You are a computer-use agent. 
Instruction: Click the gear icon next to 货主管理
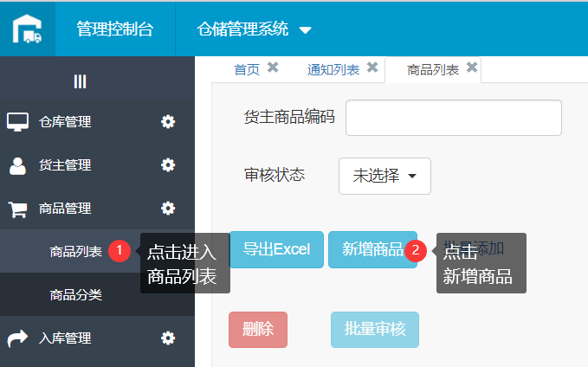(x=168, y=165)
